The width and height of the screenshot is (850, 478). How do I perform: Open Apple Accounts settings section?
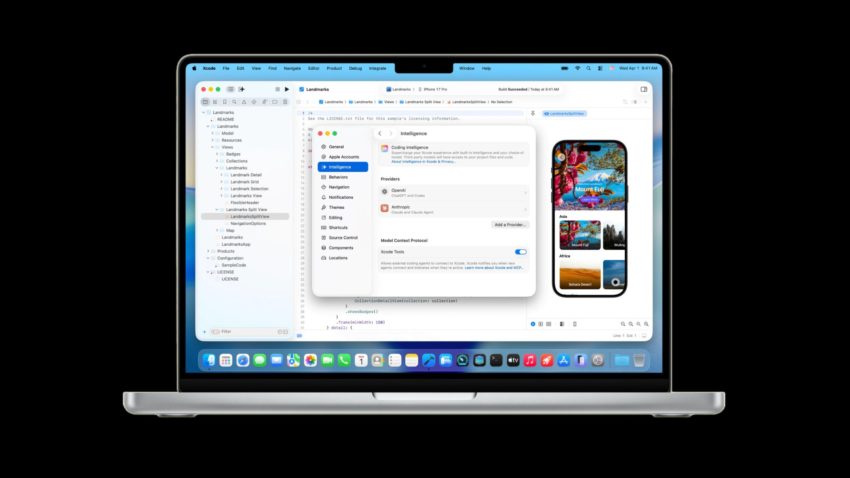[343, 157]
